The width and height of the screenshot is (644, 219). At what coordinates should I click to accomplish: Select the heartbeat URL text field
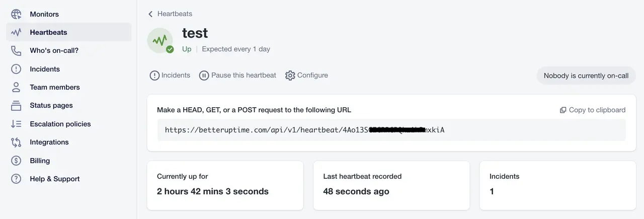391,130
